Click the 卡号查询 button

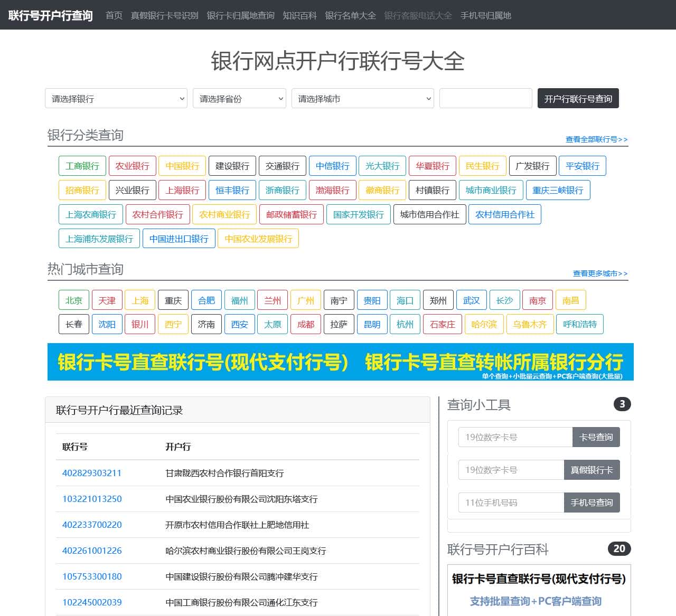coord(596,437)
